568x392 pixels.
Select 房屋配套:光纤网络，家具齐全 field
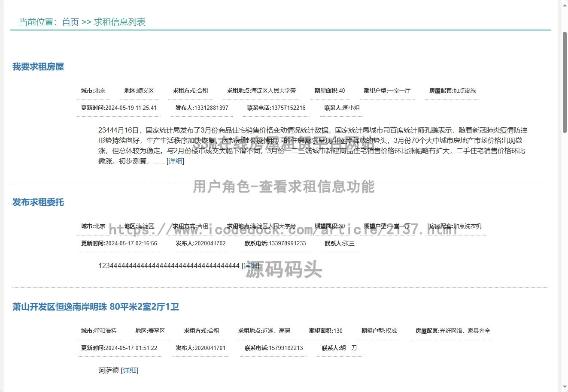453,331
